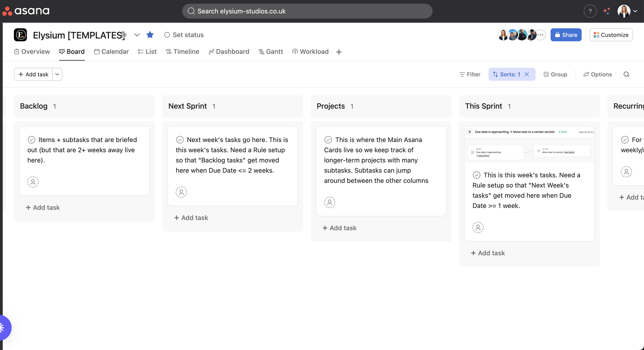Viewport: 644px width, 350px height.
Task: Assign the Projects card via assignee icon
Action: click(330, 202)
